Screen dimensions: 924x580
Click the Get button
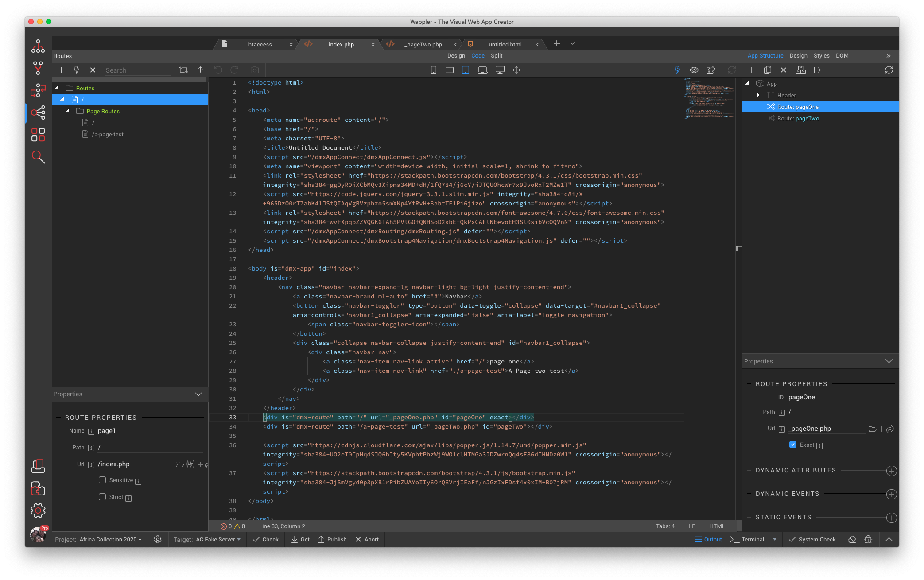[x=300, y=539]
